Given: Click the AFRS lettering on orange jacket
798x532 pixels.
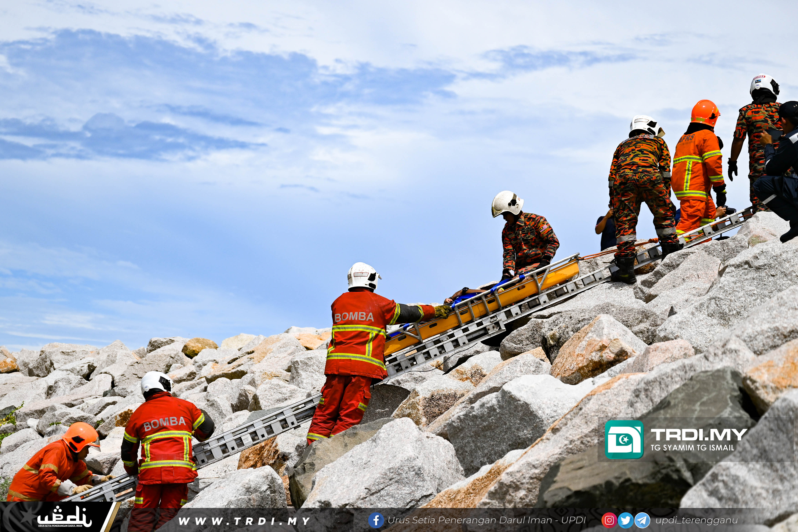Looking at the screenshot, I should tap(687, 139).
